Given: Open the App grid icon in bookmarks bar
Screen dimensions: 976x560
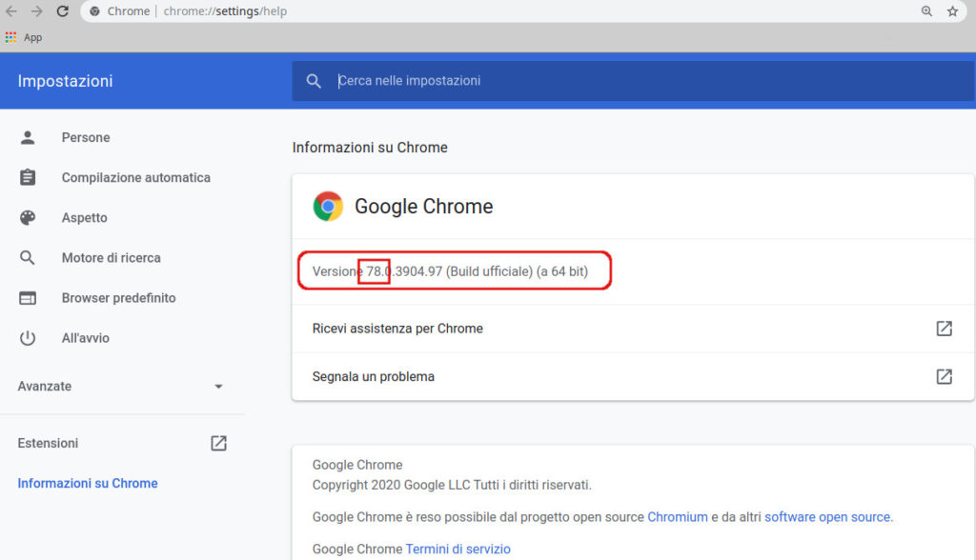Looking at the screenshot, I should (x=10, y=37).
